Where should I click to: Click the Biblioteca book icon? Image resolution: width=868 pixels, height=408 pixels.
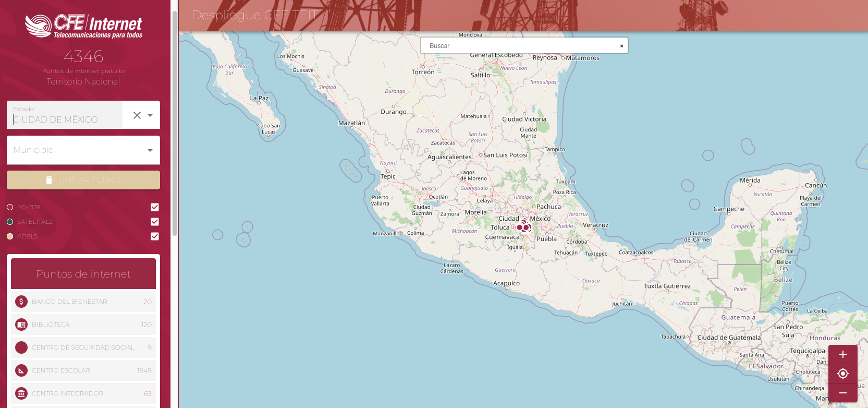(21, 325)
